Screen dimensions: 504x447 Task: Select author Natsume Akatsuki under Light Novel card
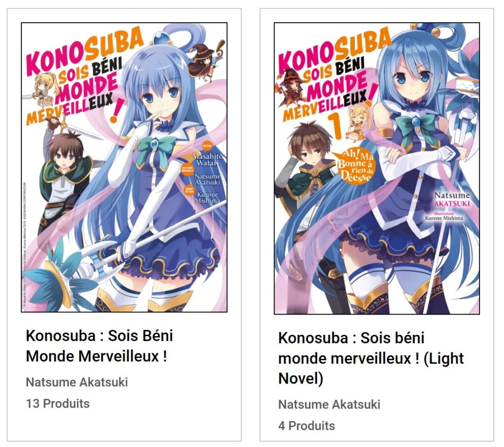329,404
